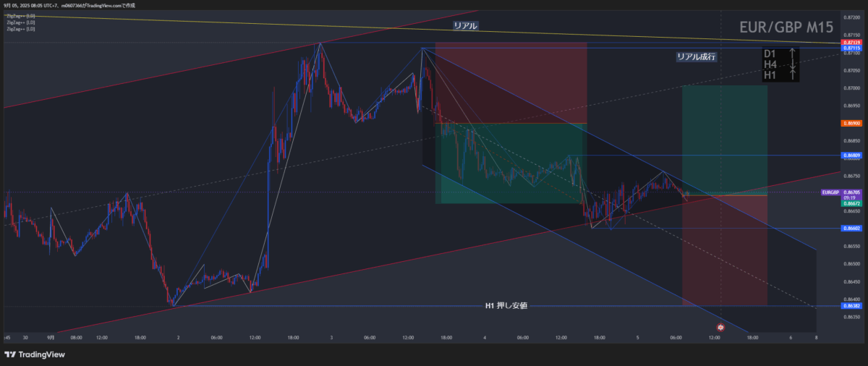Click the D1 up arrow indicator

tap(793, 54)
